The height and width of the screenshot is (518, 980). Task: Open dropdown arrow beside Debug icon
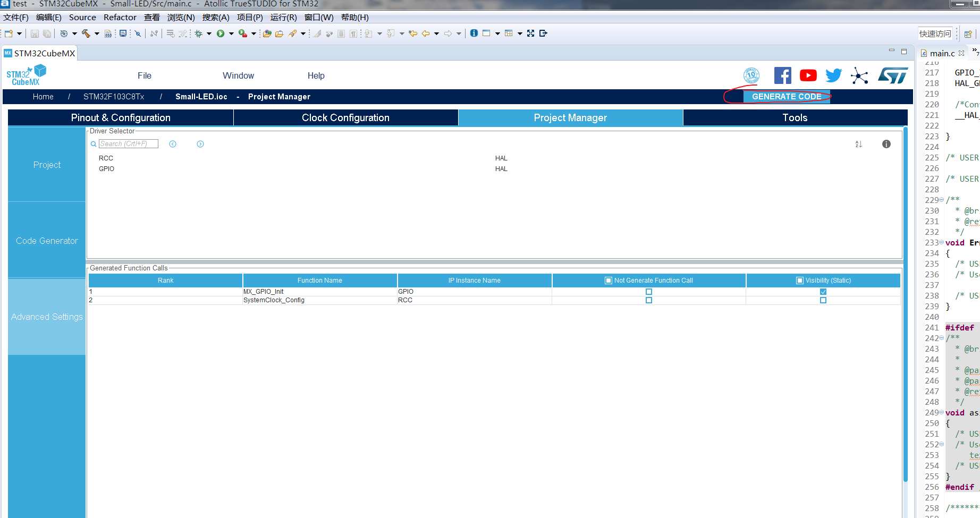pyautogui.click(x=209, y=33)
